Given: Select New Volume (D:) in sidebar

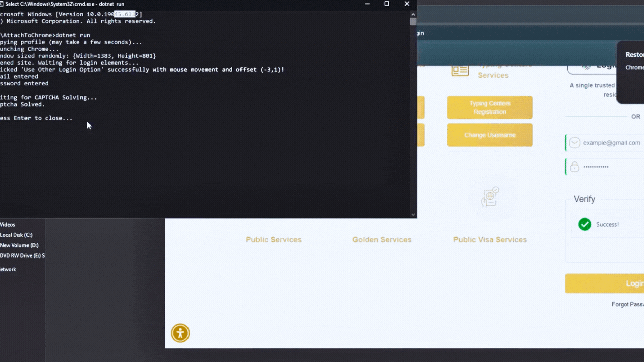Looking at the screenshot, I should (19, 245).
